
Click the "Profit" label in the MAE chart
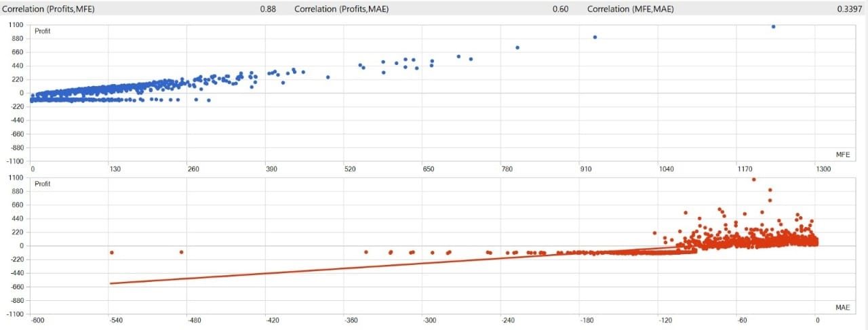coord(43,184)
